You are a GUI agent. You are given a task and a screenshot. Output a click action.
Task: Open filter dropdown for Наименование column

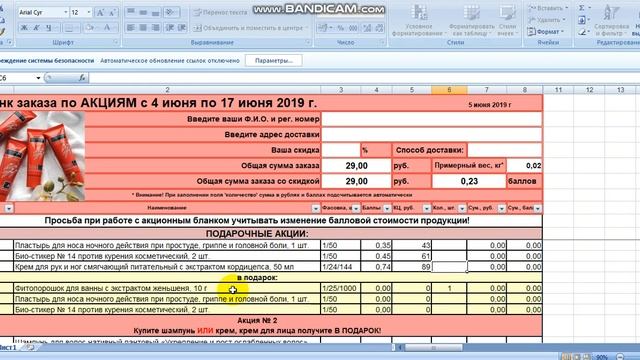pos(316,209)
